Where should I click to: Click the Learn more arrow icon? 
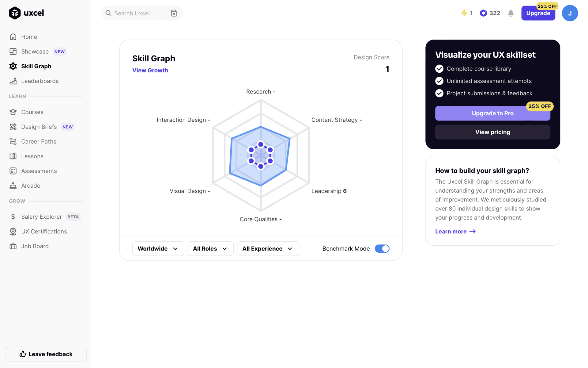tap(473, 232)
